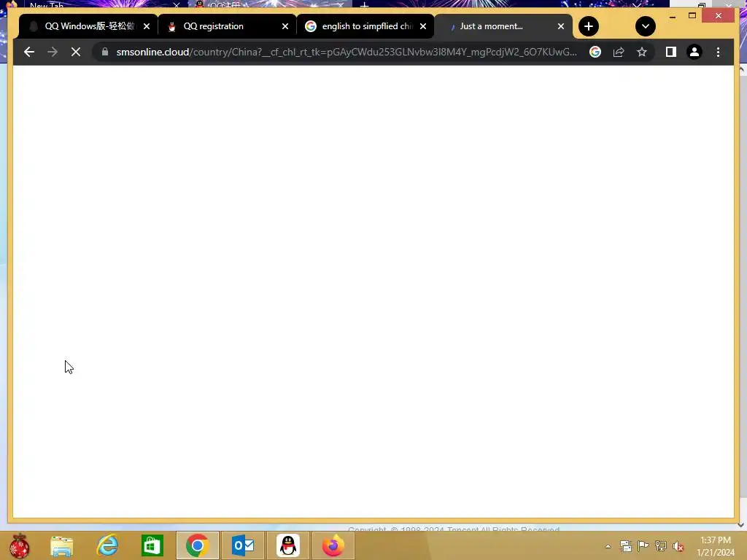The width and height of the screenshot is (747, 560).
Task: Switch to the QQ Windows tab
Action: click(88, 26)
